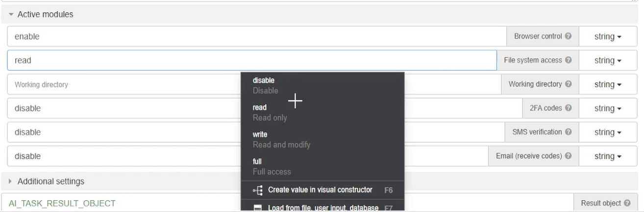Click the Email (receive codes) help icon

(x=568, y=156)
